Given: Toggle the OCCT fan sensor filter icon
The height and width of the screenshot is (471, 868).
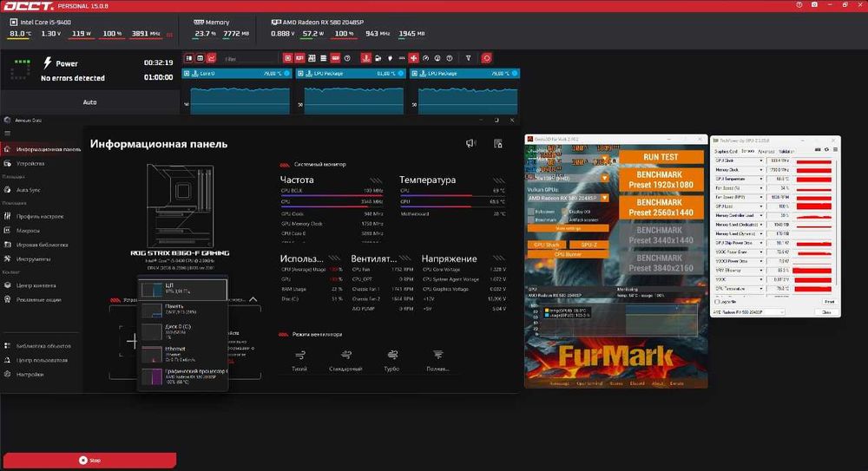Looking at the screenshot, I should 413,58.
